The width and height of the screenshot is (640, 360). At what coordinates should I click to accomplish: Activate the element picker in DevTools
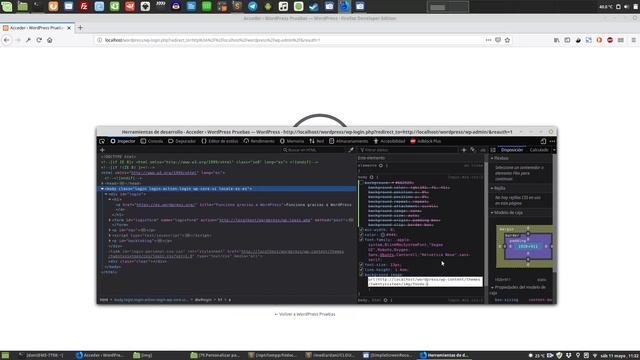tap(102, 141)
